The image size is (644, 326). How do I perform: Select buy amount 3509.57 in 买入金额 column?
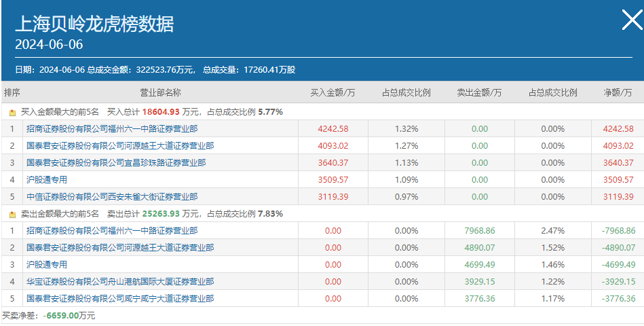point(333,180)
